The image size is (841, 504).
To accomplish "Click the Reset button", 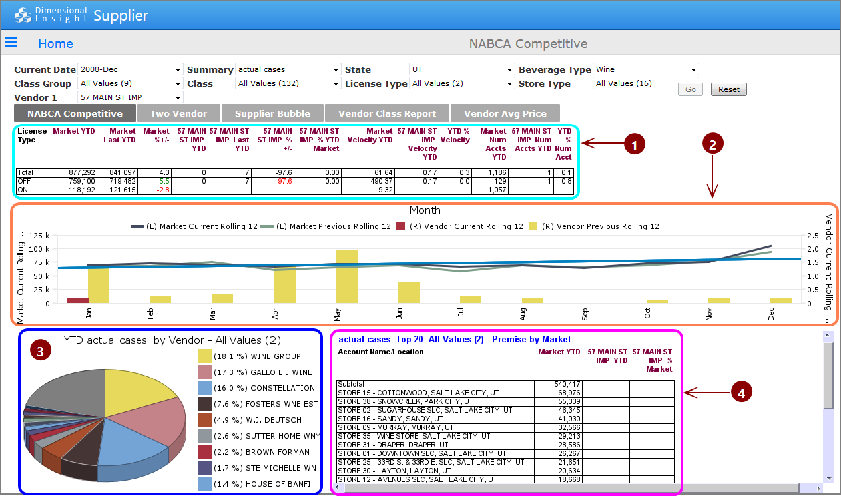I will point(728,89).
